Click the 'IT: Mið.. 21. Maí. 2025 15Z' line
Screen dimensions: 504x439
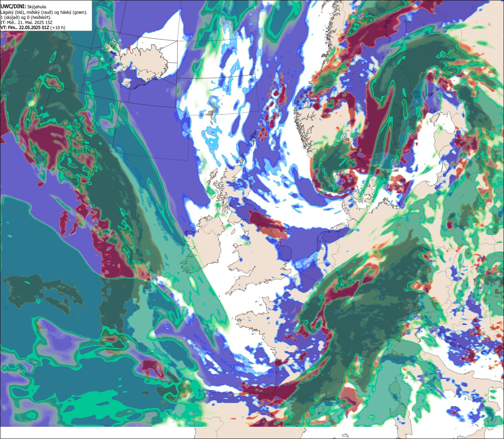tap(27, 22)
